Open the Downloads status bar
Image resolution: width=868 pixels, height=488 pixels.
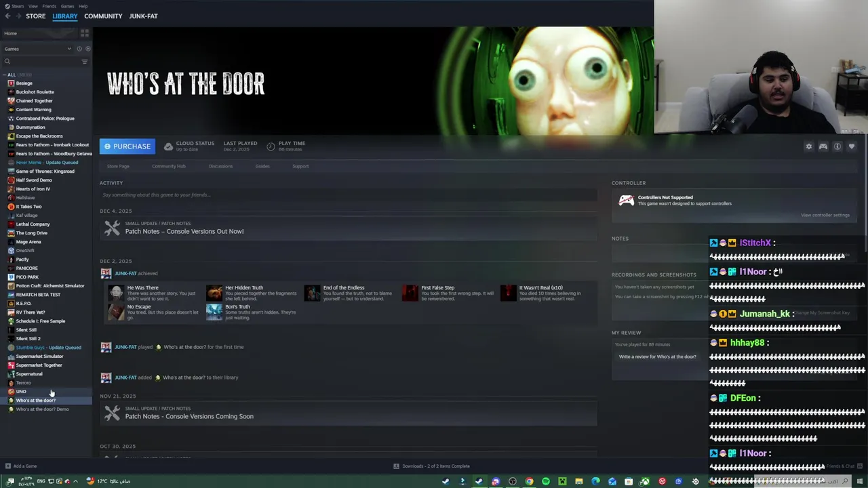(x=432, y=466)
